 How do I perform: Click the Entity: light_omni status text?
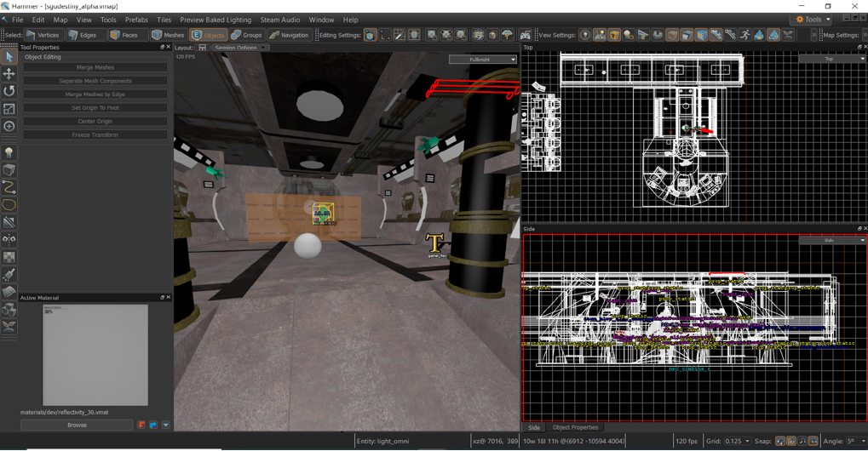point(382,441)
